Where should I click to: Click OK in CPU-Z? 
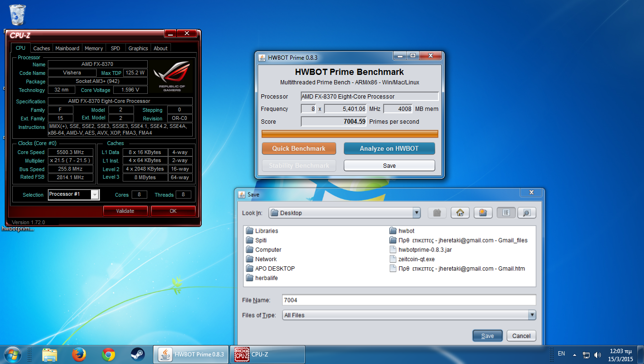point(173,211)
